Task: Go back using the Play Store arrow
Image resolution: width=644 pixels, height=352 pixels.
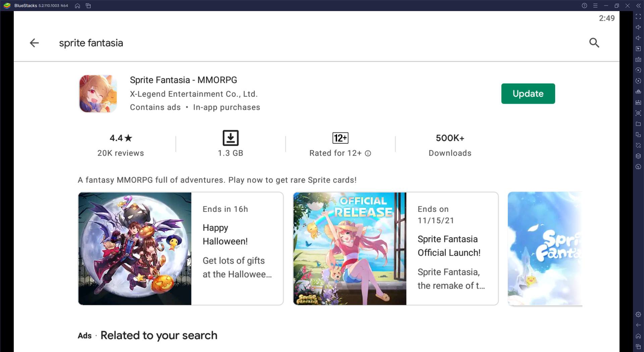Action: pyautogui.click(x=34, y=43)
